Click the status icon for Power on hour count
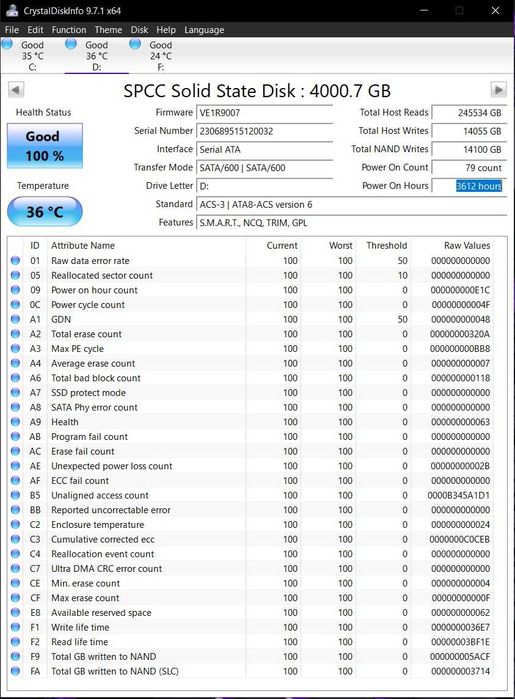The image size is (515, 699). [x=15, y=290]
